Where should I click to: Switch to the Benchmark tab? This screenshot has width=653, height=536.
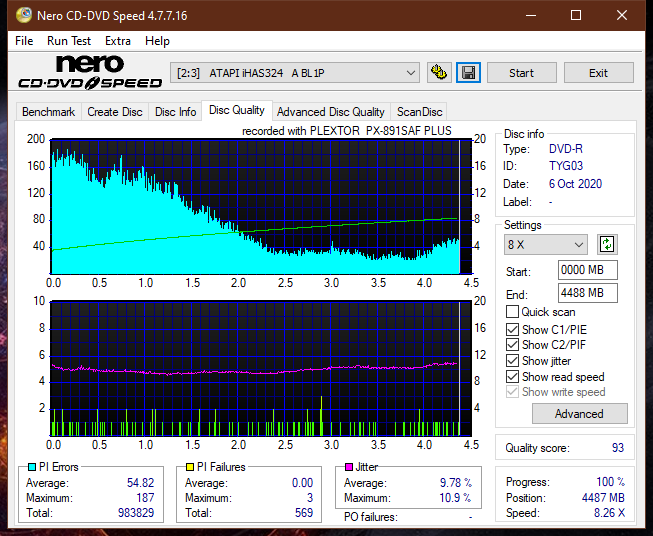[x=49, y=112]
